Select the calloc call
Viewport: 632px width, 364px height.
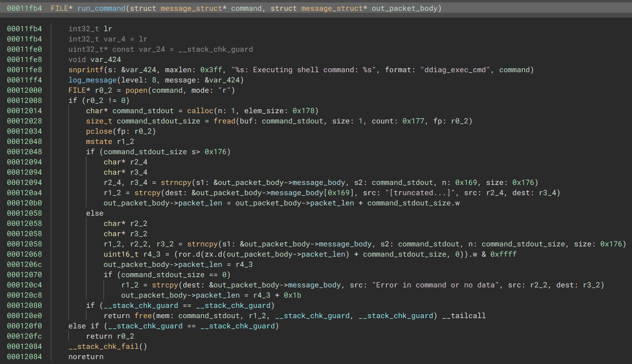click(x=200, y=110)
